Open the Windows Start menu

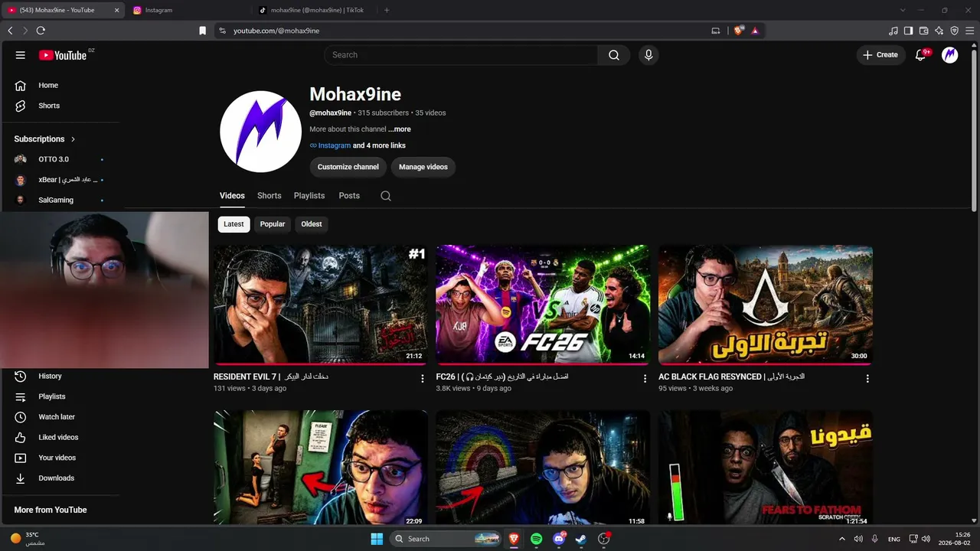coord(377,539)
